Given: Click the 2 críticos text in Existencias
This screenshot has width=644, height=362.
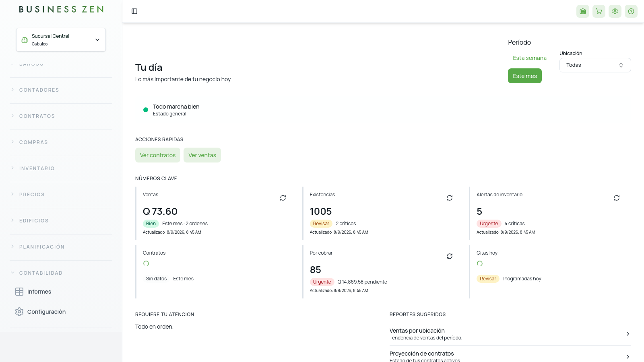Looking at the screenshot, I should (346, 224).
